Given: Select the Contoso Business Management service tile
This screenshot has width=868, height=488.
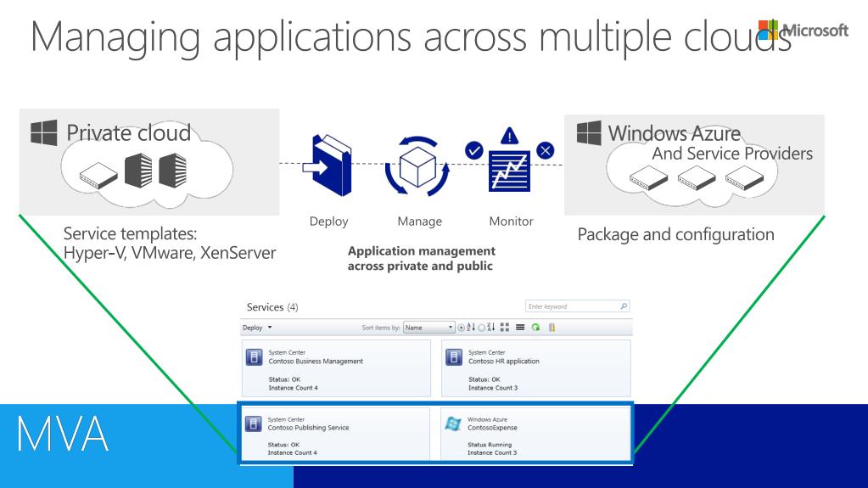Looking at the screenshot, I should [x=336, y=368].
